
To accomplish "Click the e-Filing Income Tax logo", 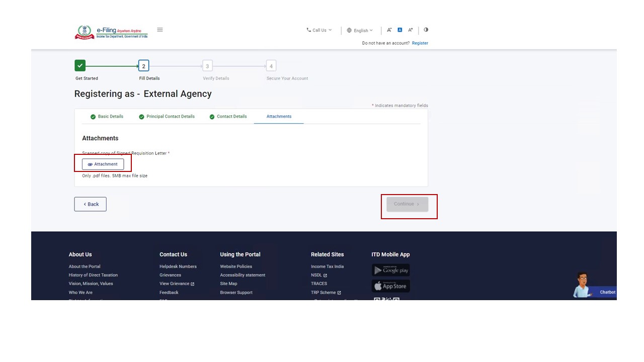I will [x=111, y=32].
